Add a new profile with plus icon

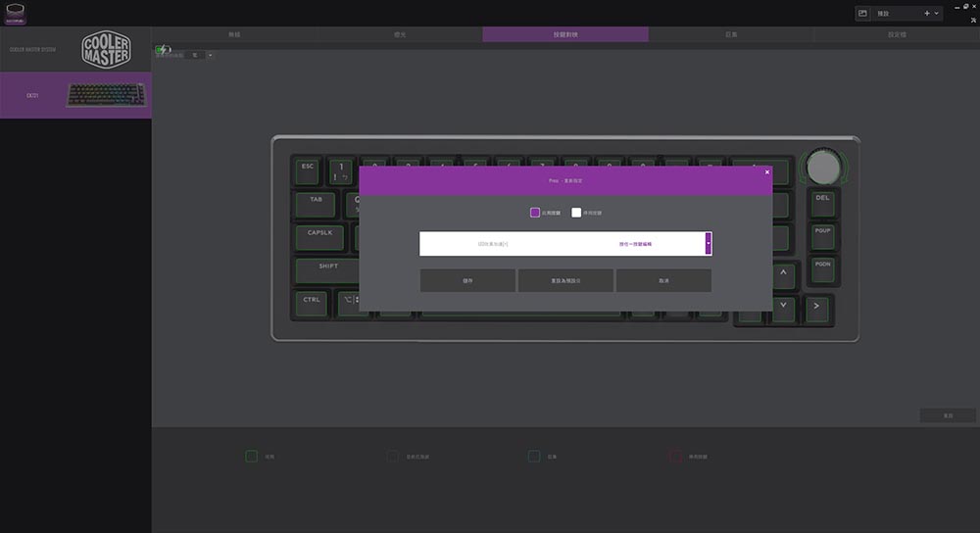pos(927,13)
